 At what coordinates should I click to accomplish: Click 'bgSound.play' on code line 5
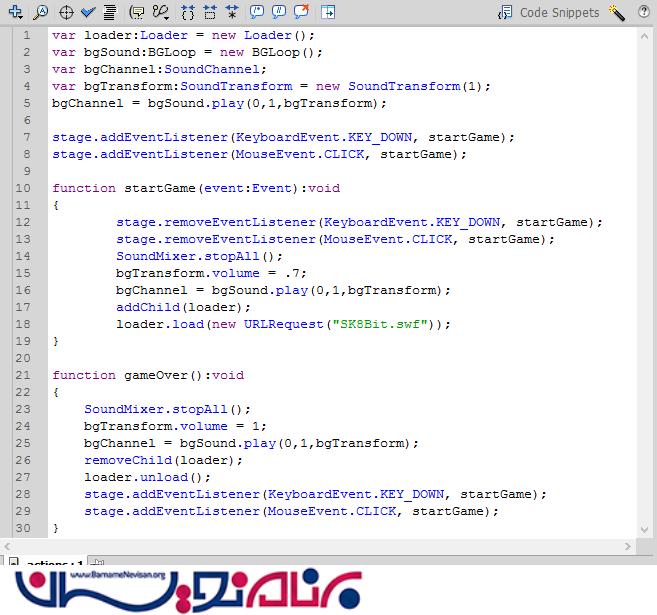tap(196, 103)
